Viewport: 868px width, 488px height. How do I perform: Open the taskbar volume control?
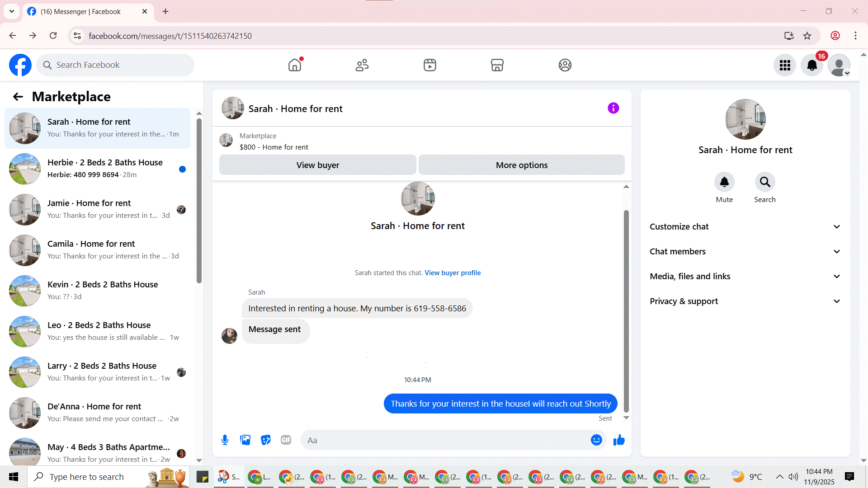tap(793, 477)
